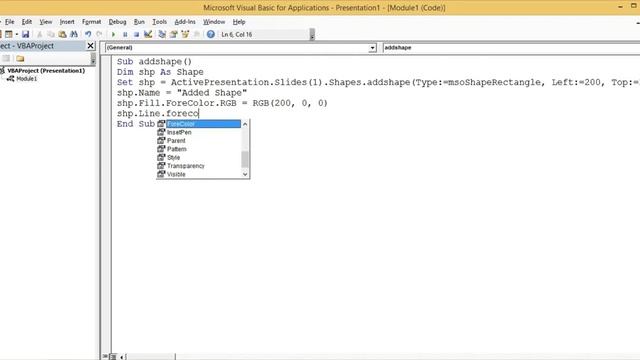Image resolution: width=640 pixels, height=360 pixels.
Task: Click View Object icon in project pane
Action: [x=6, y=58]
